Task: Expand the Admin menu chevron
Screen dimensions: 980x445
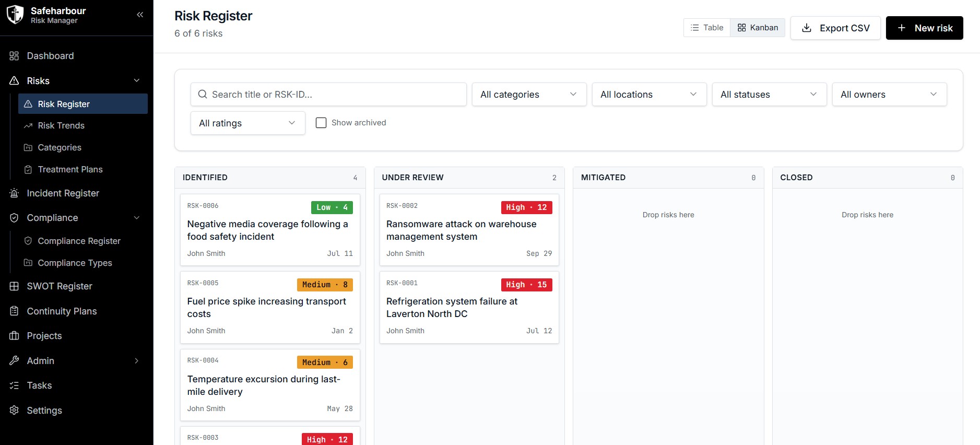Action: click(x=137, y=361)
